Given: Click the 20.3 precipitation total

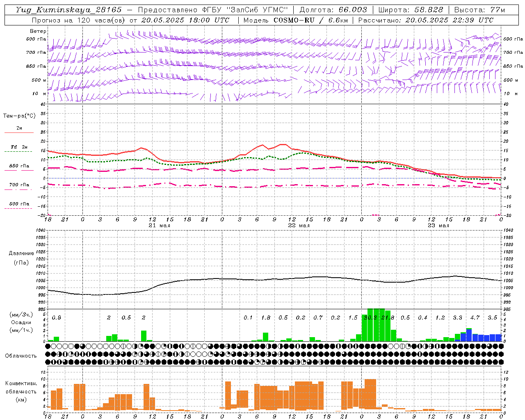Looking at the screenshot, I should coord(370,318).
